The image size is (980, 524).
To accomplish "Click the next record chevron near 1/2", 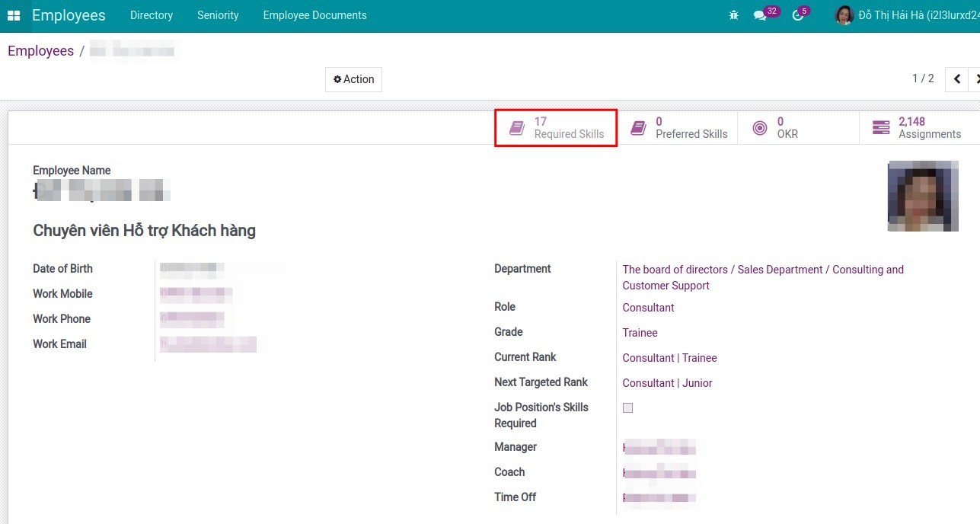I will 977,78.
